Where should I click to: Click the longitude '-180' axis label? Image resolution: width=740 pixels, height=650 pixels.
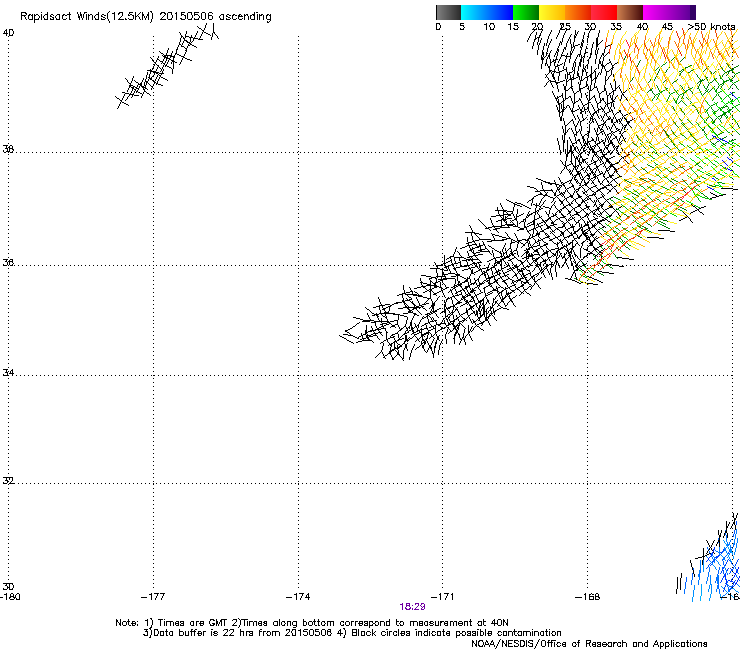point(10,597)
